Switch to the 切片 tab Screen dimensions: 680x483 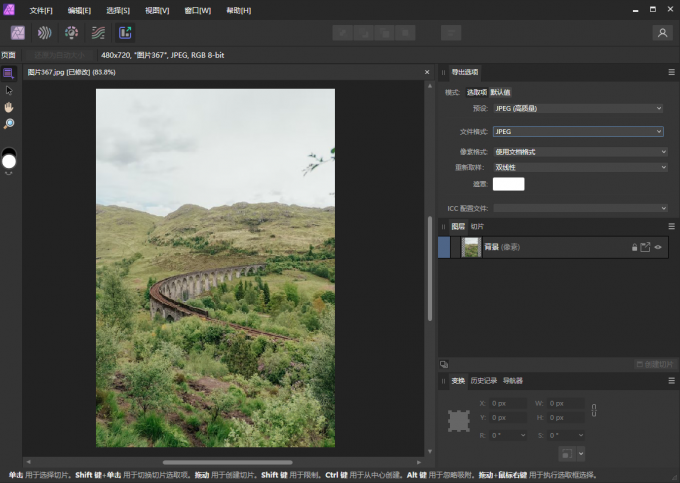[477, 226]
